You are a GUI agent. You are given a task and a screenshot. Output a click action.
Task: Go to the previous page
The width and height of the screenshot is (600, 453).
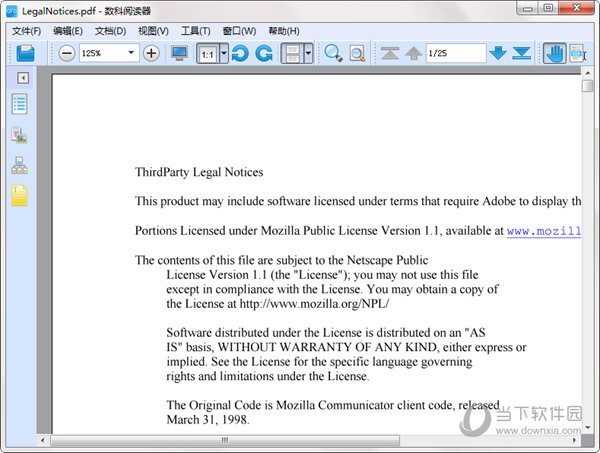(x=413, y=53)
